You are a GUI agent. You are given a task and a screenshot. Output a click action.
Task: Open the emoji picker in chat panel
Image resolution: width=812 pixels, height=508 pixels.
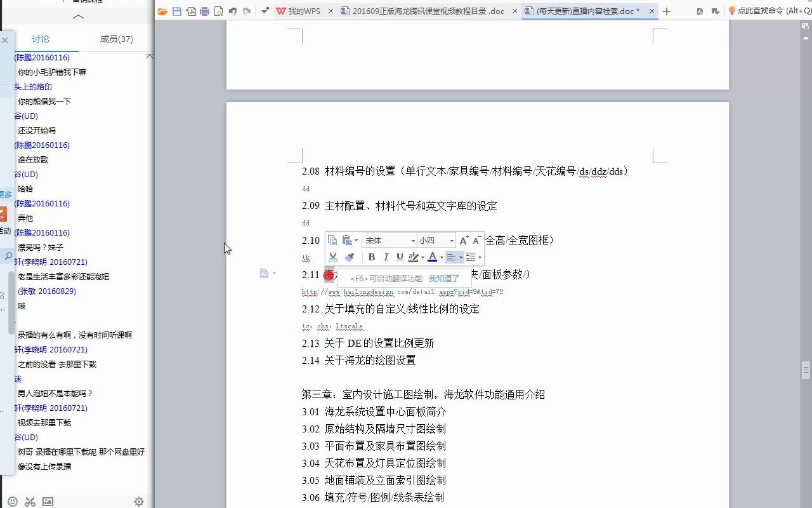pos(13,502)
